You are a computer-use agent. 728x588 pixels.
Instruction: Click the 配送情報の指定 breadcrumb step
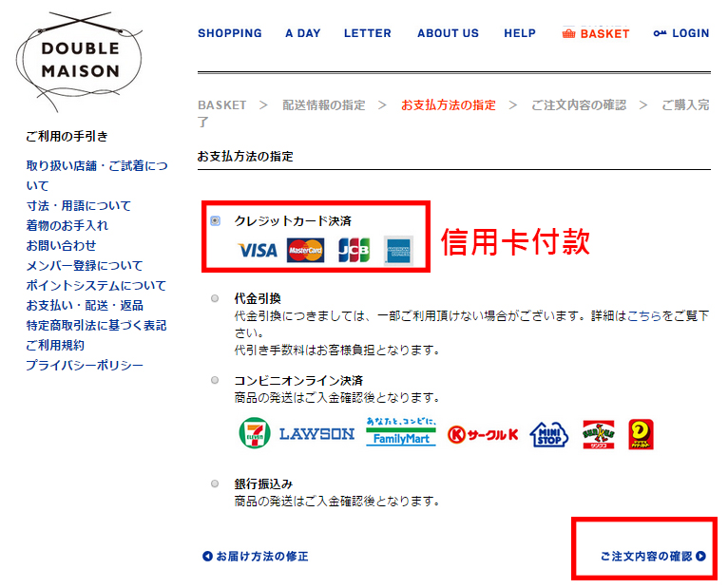[324, 105]
